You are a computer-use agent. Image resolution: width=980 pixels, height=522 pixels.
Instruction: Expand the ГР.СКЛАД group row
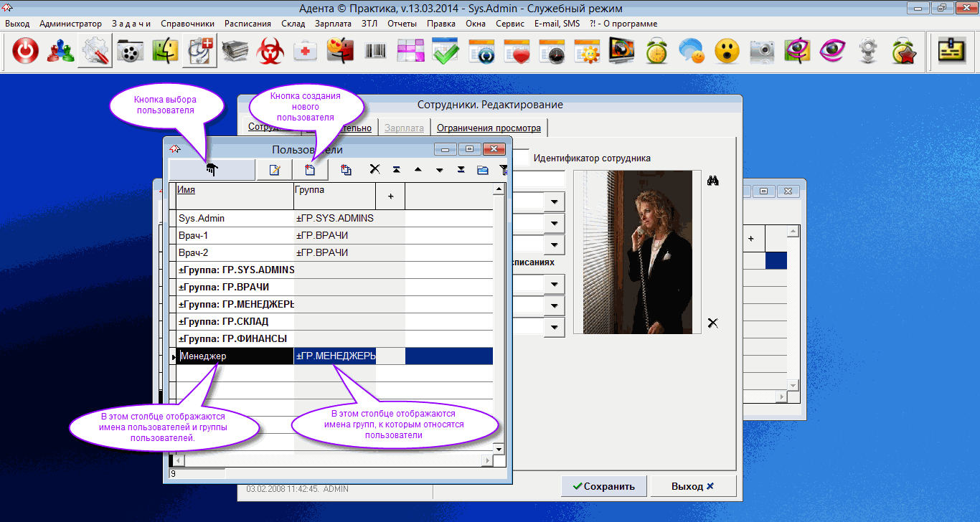[223, 322]
